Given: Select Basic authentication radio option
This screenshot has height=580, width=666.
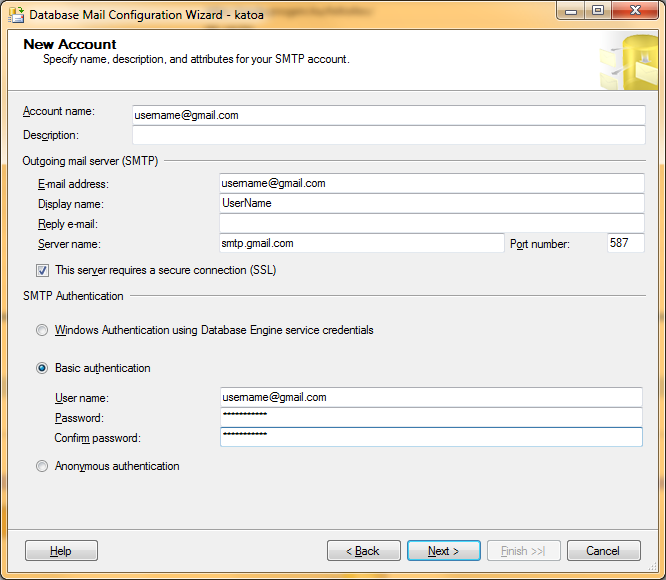Looking at the screenshot, I should click(42, 368).
